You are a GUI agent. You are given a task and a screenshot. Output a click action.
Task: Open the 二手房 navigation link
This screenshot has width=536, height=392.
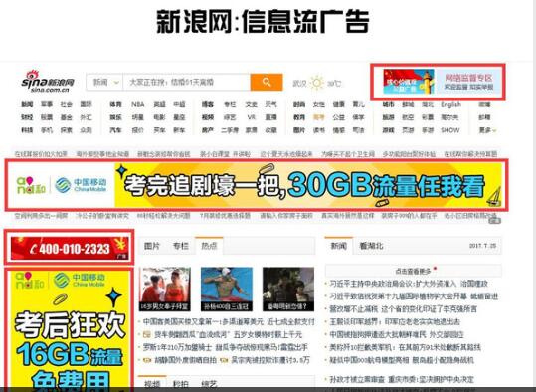click(x=230, y=130)
